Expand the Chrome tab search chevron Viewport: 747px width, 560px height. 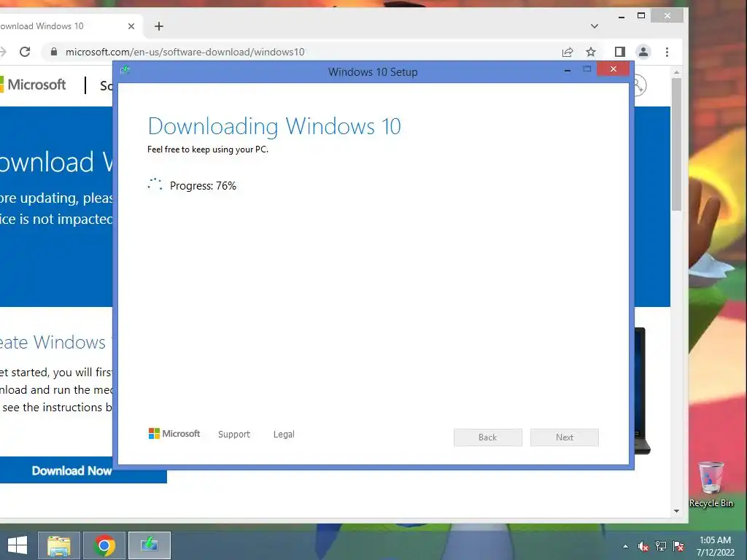tap(594, 26)
